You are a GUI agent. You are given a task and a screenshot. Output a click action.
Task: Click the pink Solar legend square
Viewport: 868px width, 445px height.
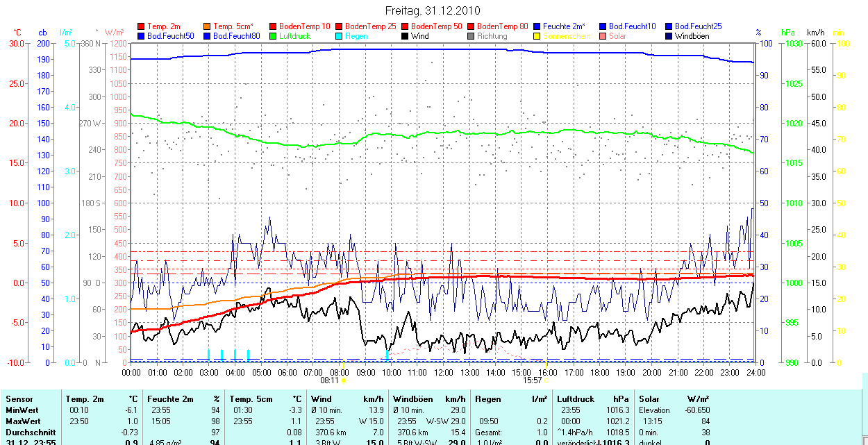click(603, 36)
